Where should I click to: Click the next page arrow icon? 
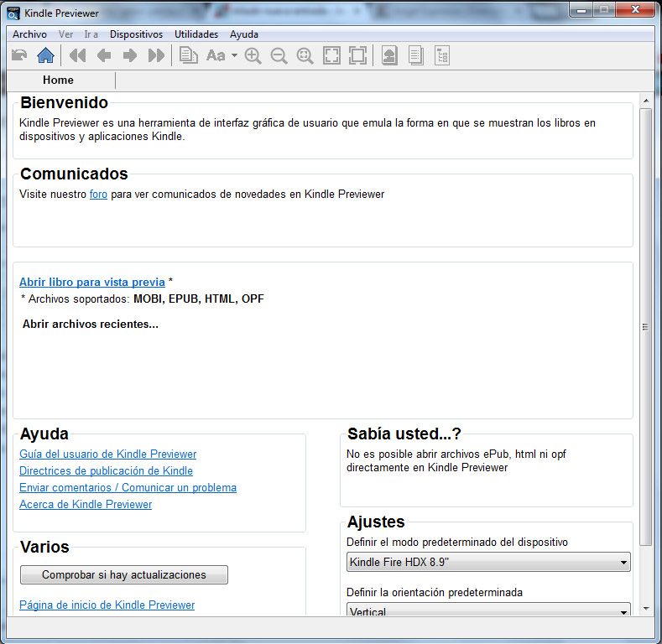coord(130,56)
